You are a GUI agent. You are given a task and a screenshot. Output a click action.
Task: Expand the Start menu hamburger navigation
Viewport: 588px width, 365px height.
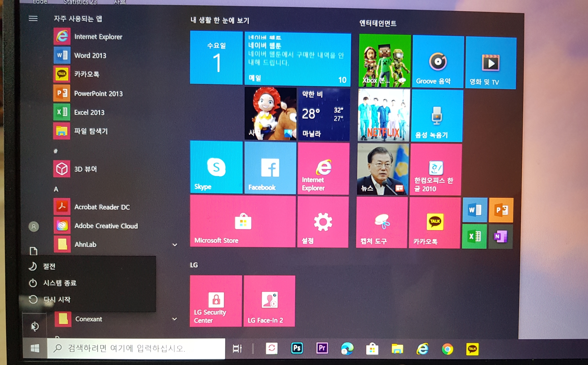[33, 19]
